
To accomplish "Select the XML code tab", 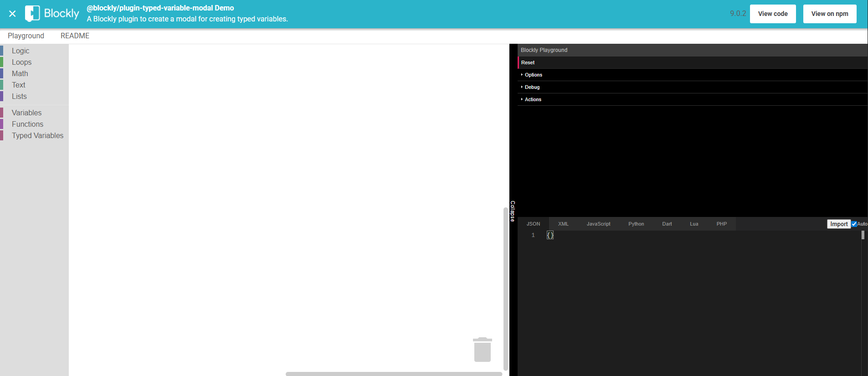I will [x=563, y=224].
